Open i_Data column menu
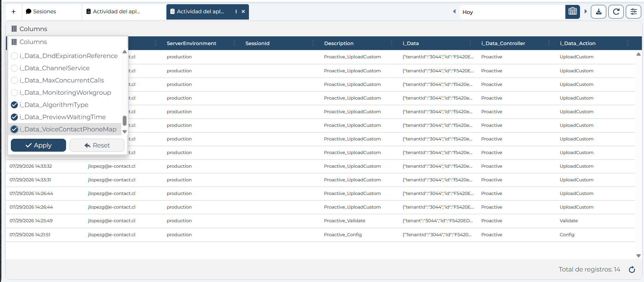This screenshot has width=644, height=282. click(x=470, y=43)
